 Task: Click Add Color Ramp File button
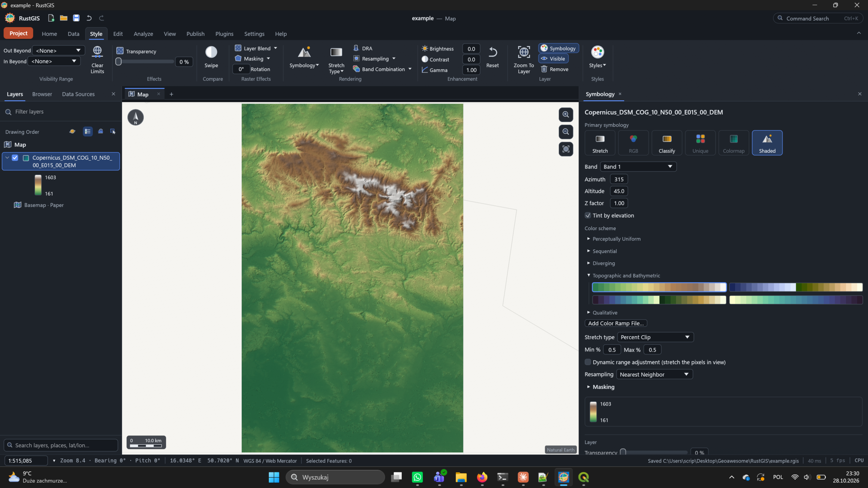(616, 323)
